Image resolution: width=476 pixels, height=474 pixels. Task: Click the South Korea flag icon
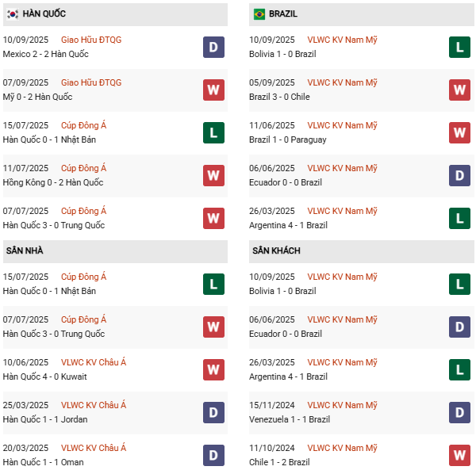coord(12,14)
